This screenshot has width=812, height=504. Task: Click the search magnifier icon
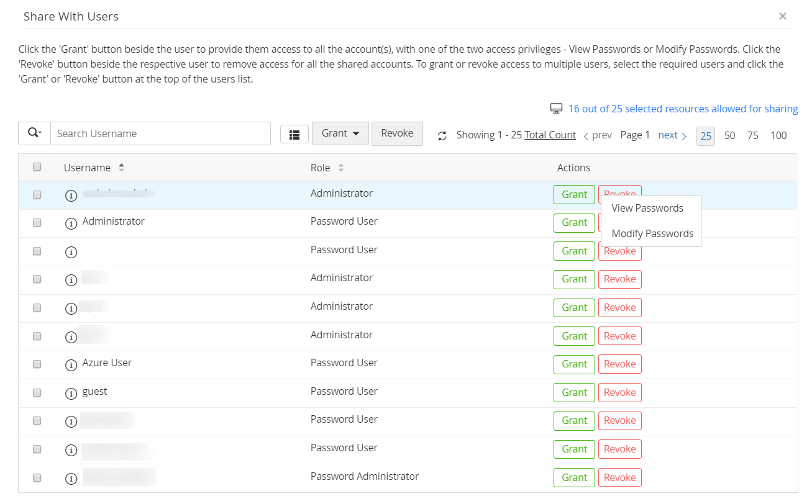[32, 133]
